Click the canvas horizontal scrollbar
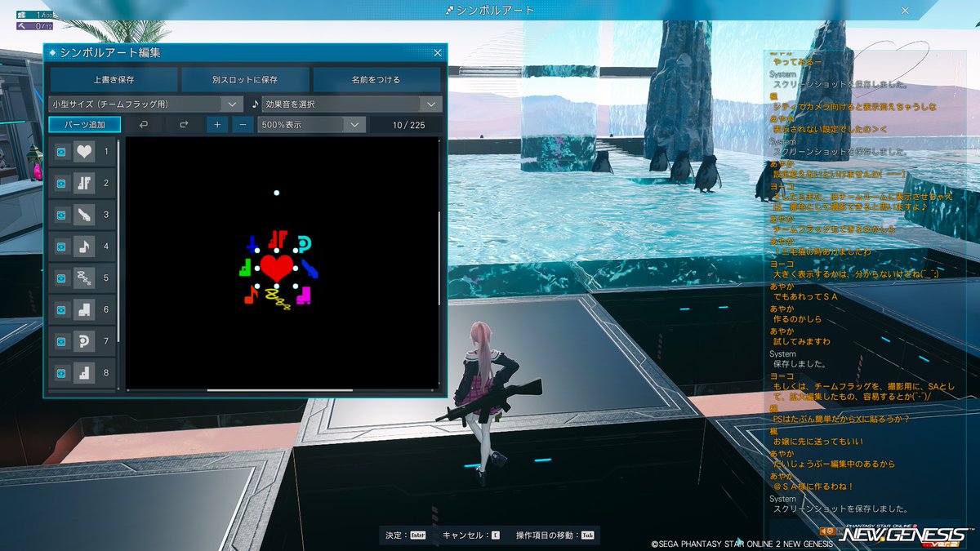This screenshot has width=980, height=551. (x=280, y=390)
